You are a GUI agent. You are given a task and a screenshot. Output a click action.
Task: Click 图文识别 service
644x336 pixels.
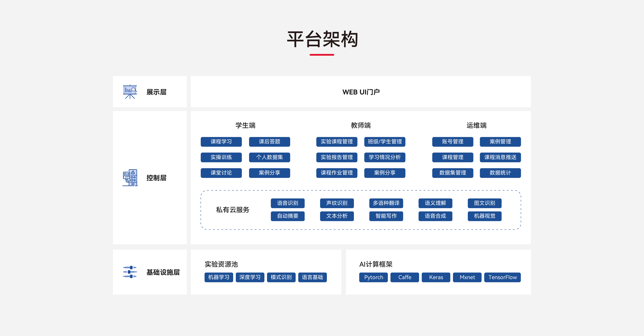(x=485, y=203)
